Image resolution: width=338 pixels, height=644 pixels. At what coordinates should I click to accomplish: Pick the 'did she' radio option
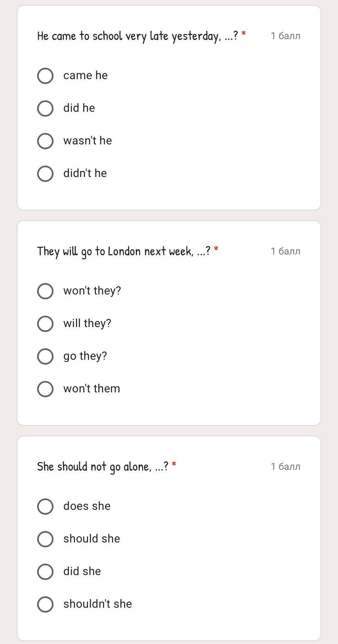(45, 572)
